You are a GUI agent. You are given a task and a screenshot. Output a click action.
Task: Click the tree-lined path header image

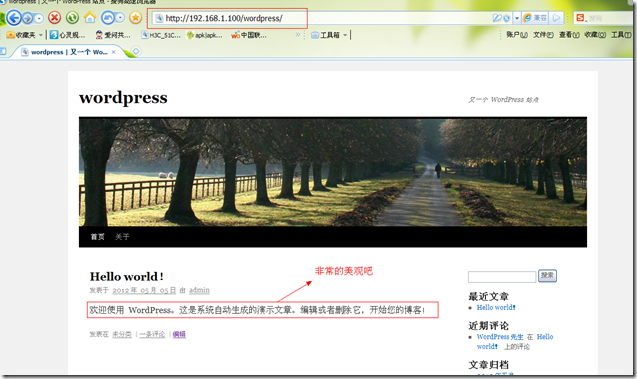(333, 172)
